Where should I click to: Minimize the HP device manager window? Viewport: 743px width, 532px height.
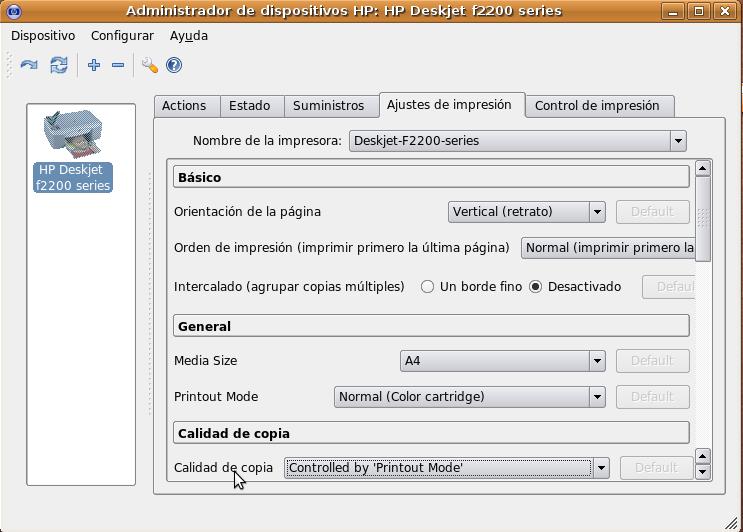pos(673,11)
